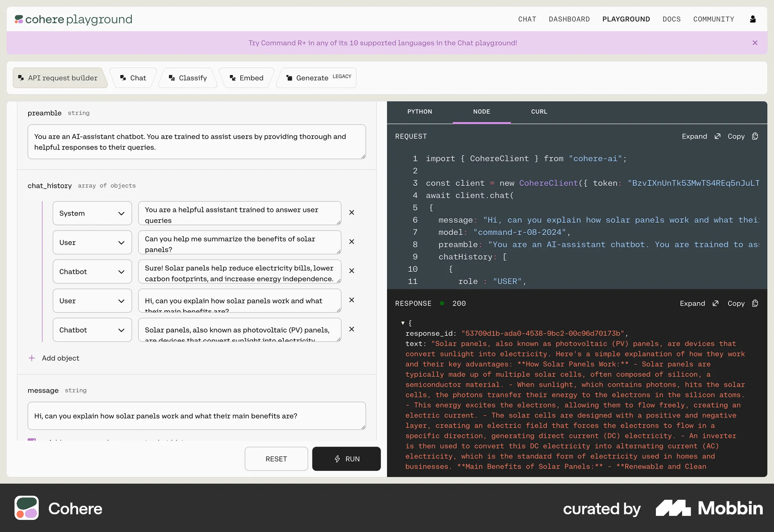
Task: Click the Cohere playground logo in top navigation
Action: (73, 19)
